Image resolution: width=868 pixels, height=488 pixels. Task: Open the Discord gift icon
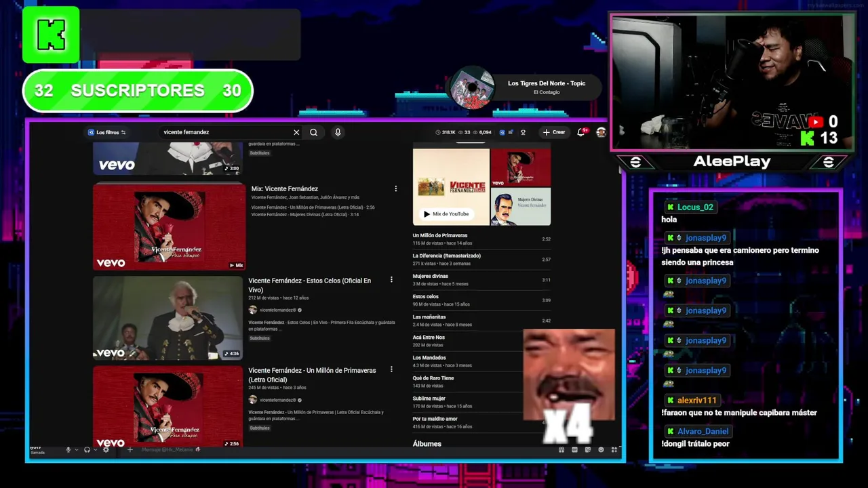coord(561,449)
